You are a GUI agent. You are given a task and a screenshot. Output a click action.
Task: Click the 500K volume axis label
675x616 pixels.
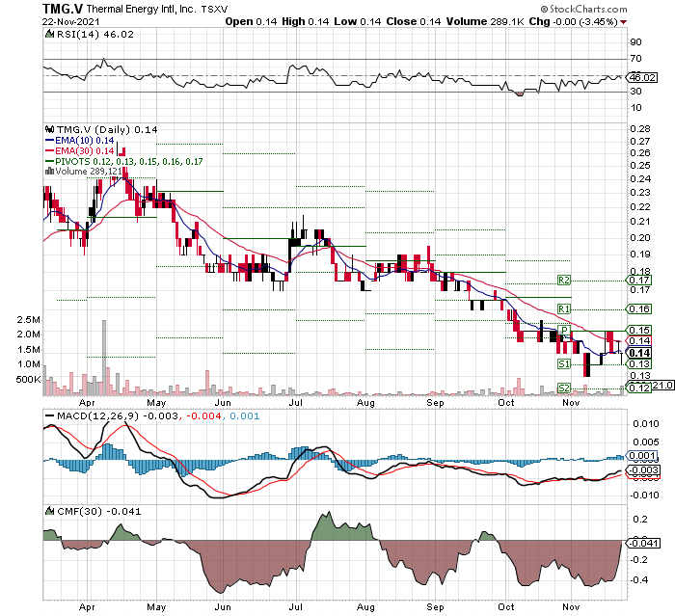(28, 380)
